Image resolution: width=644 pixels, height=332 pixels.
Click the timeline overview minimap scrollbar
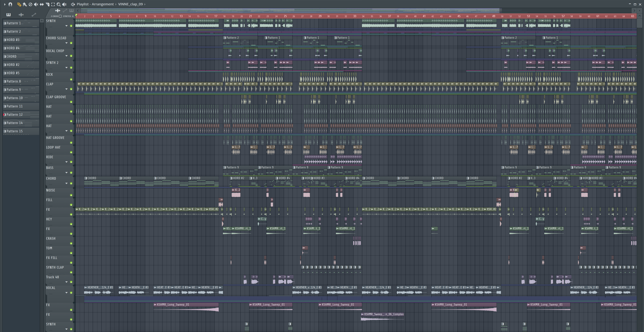[x=290, y=10]
